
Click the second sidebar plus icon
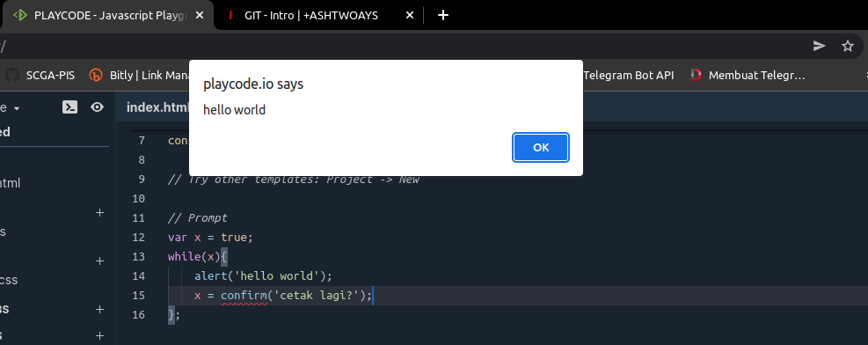(x=99, y=261)
